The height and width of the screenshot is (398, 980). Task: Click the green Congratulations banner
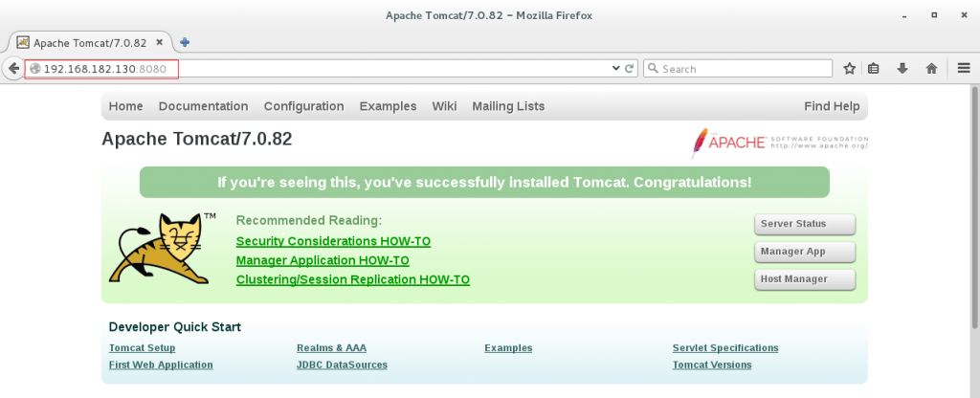click(x=484, y=183)
